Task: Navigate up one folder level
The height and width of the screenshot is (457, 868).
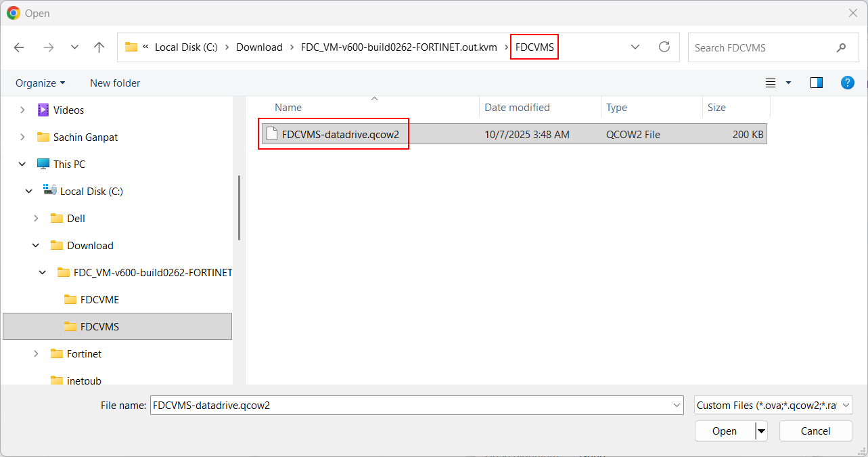Action: [x=99, y=47]
